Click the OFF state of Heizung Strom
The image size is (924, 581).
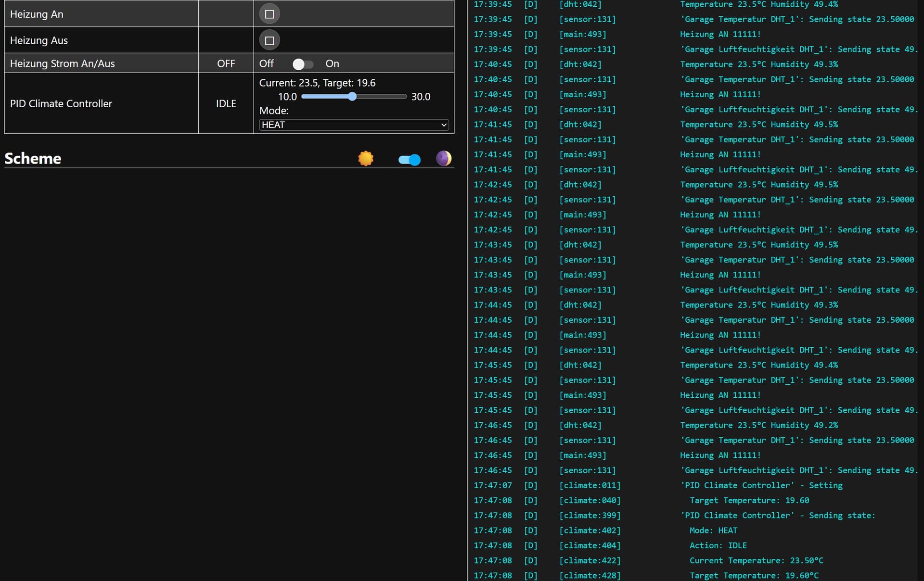[x=226, y=63]
